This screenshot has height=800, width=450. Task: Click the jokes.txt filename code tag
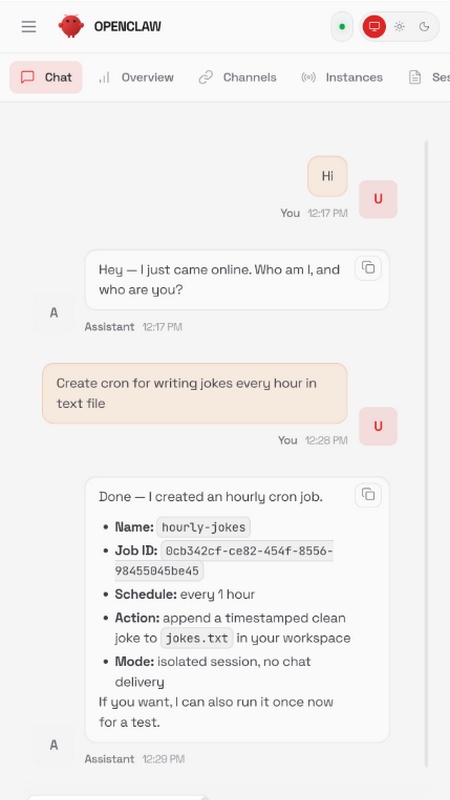197,638
